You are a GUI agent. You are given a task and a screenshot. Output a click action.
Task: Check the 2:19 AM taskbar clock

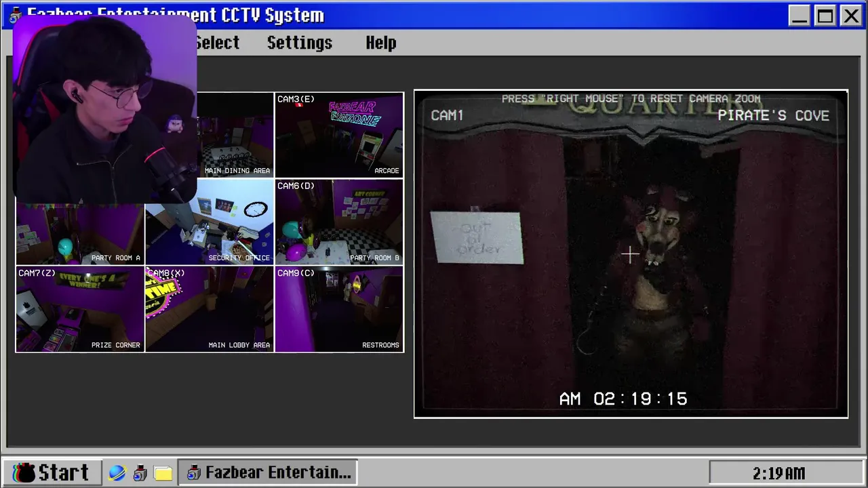click(778, 473)
